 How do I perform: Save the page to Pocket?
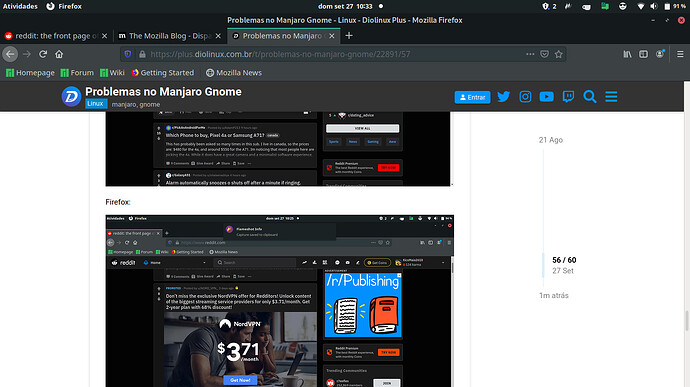pyautogui.click(x=544, y=54)
